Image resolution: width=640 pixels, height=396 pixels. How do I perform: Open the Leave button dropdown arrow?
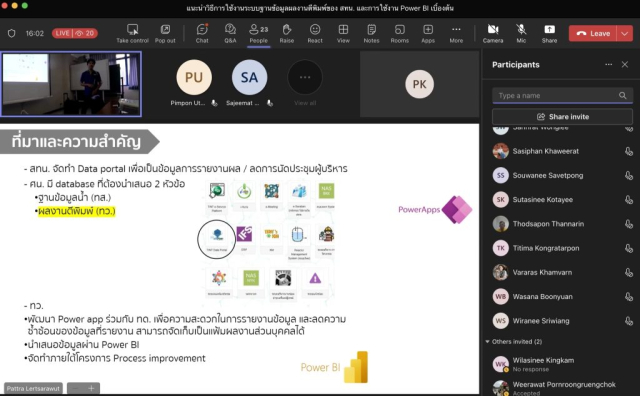(625, 33)
